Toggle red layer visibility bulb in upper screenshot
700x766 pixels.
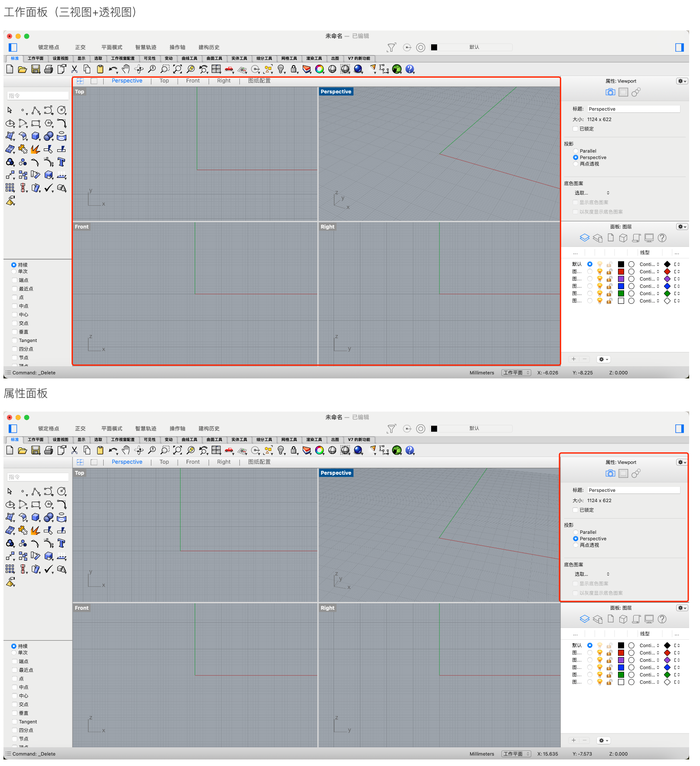coord(599,272)
